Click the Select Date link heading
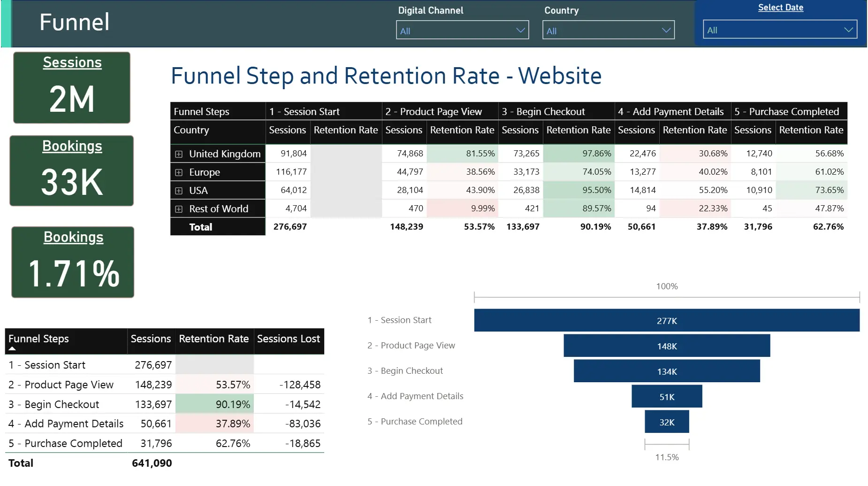The height and width of the screenshot is (486, 868). point(780,8)
